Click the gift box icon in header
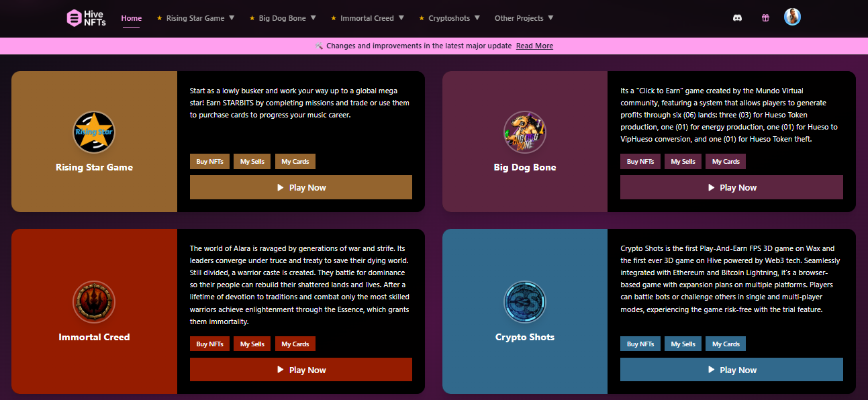 tap(765, 18)
